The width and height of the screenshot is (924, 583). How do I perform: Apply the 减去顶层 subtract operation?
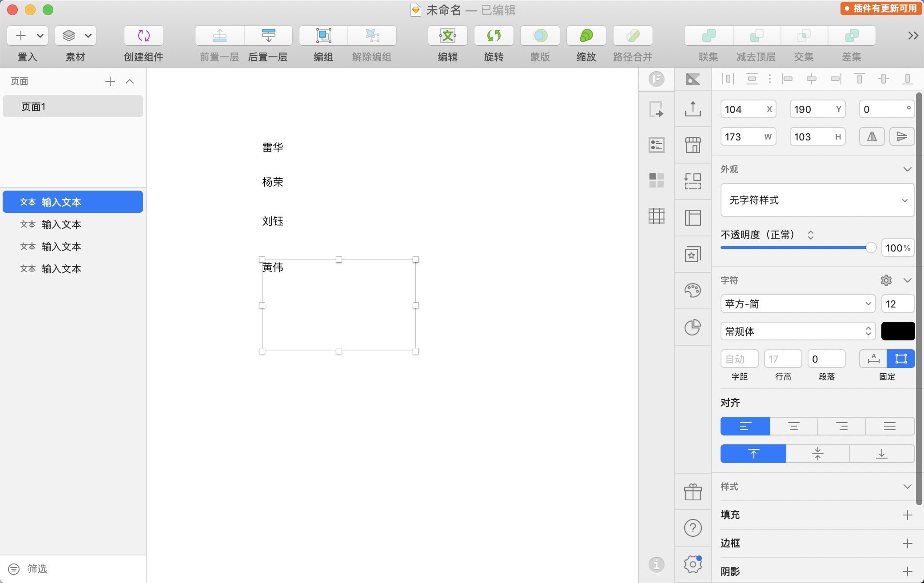click(x=757, y=36)
